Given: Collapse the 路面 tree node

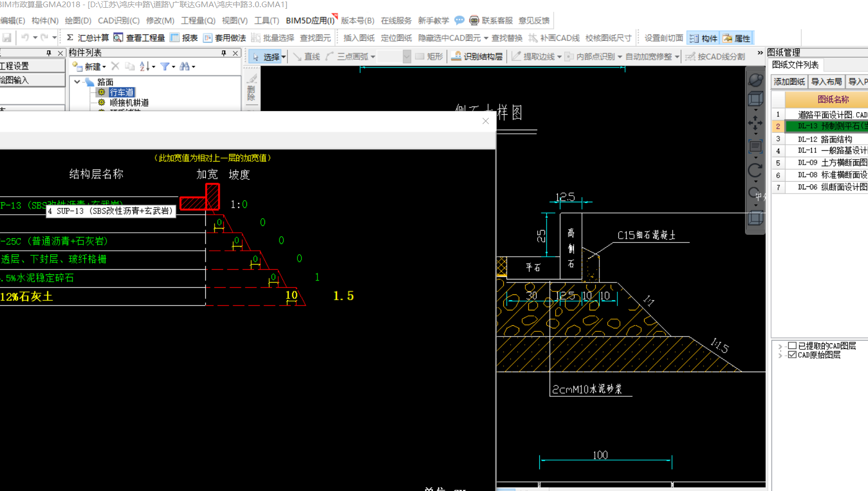Looking at the screenshot, I should coord(77,82).
